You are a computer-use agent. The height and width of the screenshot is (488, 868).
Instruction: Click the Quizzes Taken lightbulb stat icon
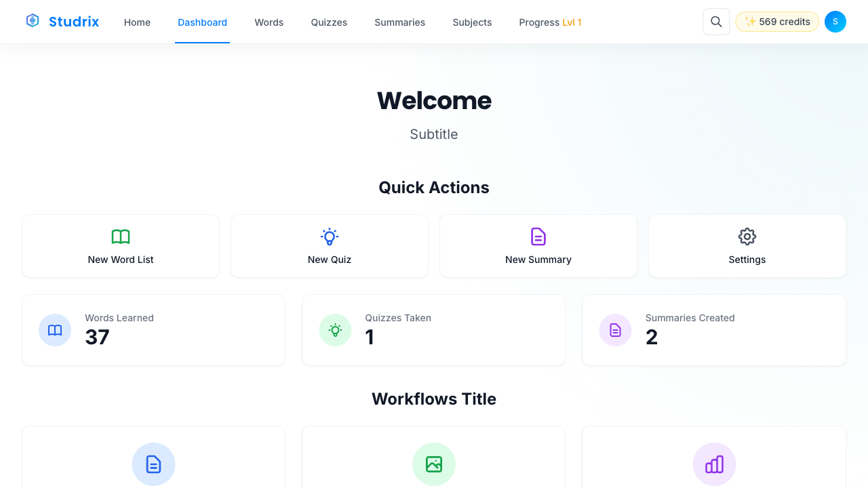(335, 330)
